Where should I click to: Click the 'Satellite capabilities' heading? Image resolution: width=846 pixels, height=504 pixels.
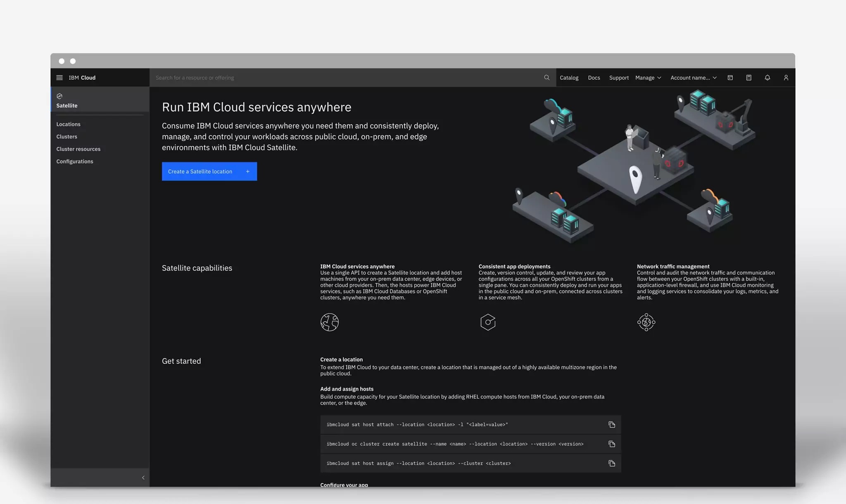[197, 268]
